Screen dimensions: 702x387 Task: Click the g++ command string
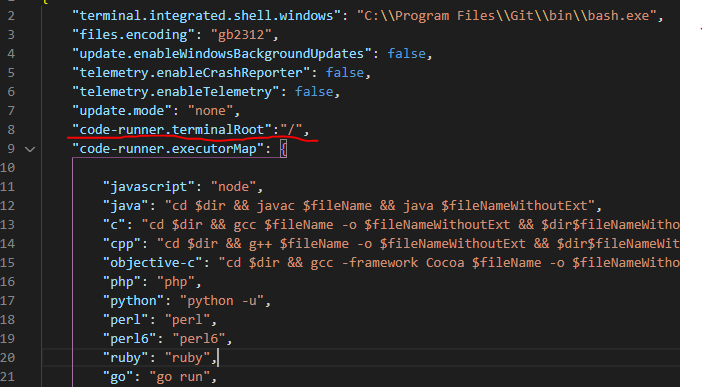(x=418, y=244)
